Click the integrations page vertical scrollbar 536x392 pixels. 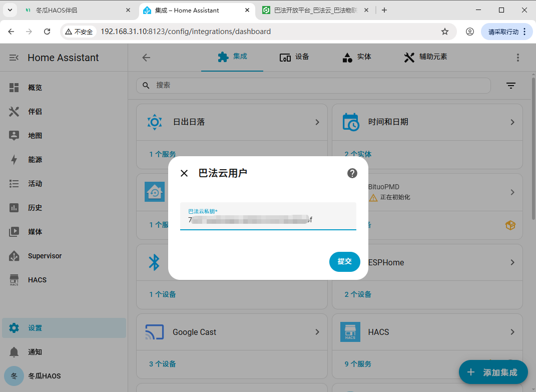click(x=533, y=149)
